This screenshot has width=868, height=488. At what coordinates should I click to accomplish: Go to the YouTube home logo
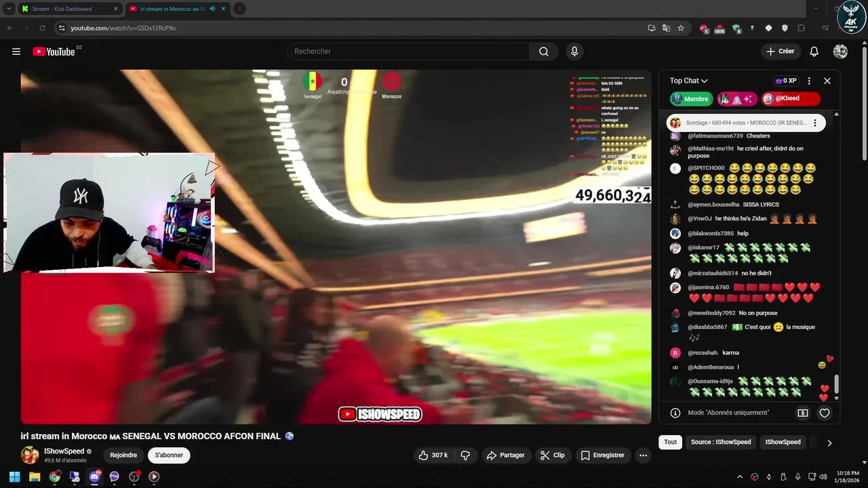click(54, 52)
